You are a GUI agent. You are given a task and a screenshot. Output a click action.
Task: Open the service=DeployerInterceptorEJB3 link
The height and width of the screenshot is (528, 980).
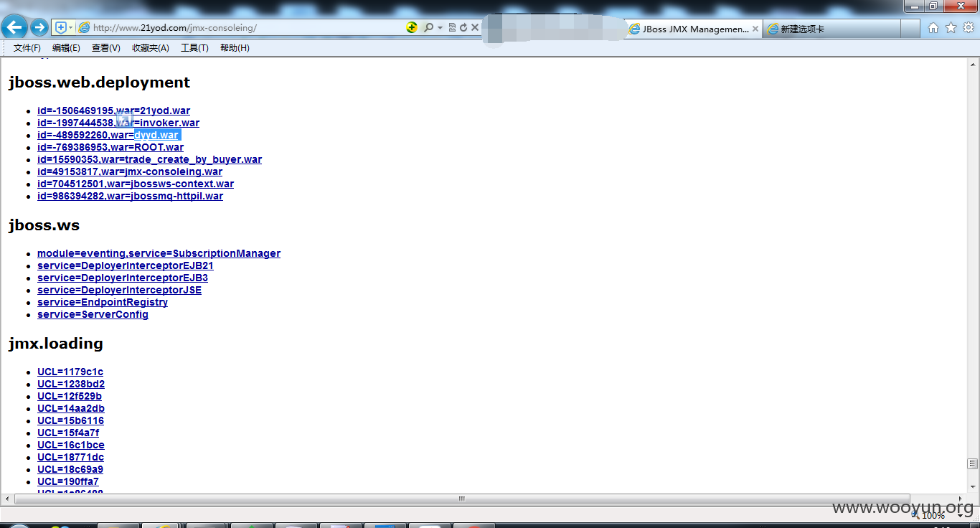[x=123, y=278]
